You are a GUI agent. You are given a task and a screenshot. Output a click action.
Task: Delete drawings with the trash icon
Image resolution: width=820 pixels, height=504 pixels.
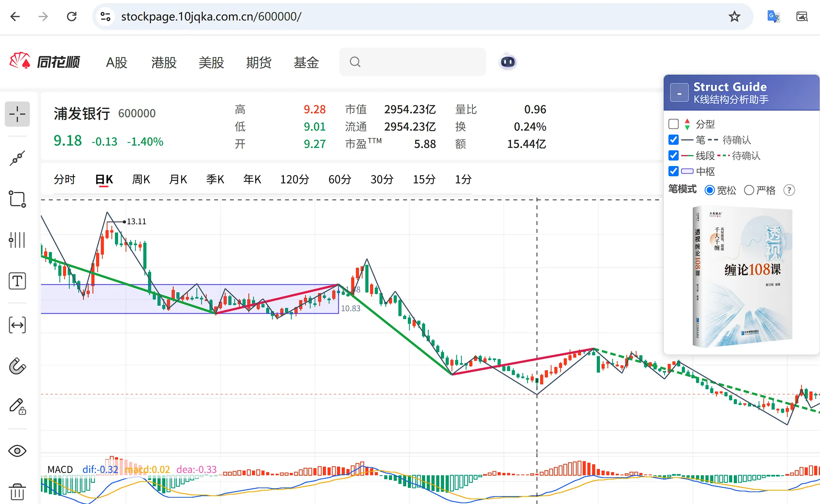point(17,492)
